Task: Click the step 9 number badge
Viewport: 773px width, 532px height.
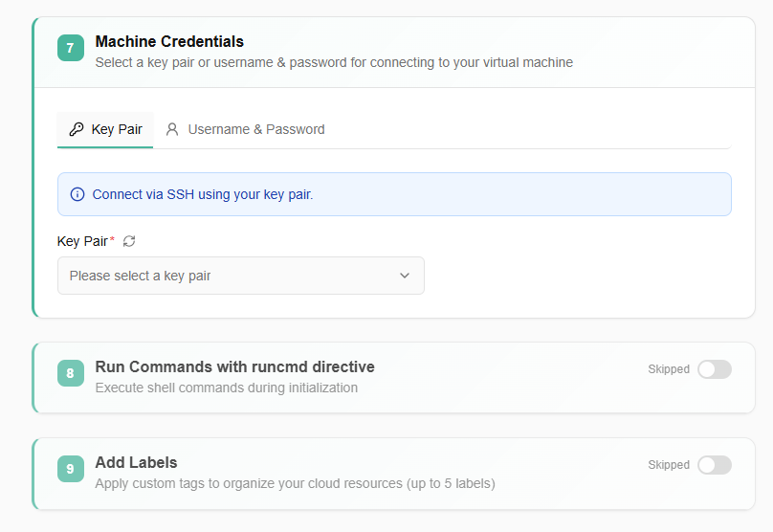Action: click(71, 469)
